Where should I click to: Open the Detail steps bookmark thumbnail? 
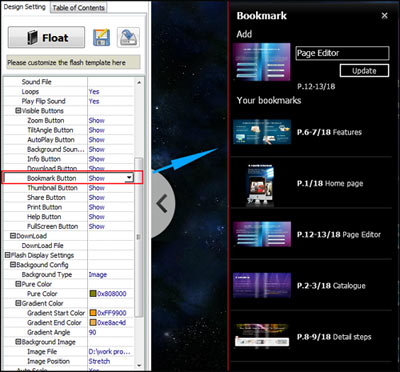pyautogui.click(x=262, y=336)
